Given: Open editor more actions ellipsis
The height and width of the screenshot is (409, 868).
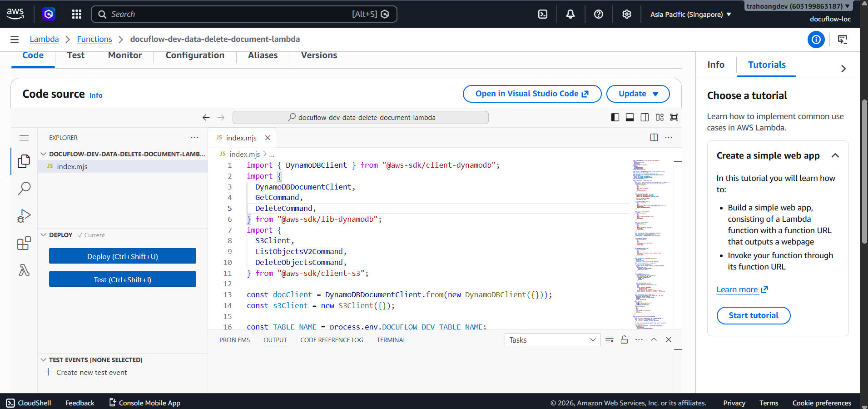Looking at the screenshot, I should tap(669, 137).
